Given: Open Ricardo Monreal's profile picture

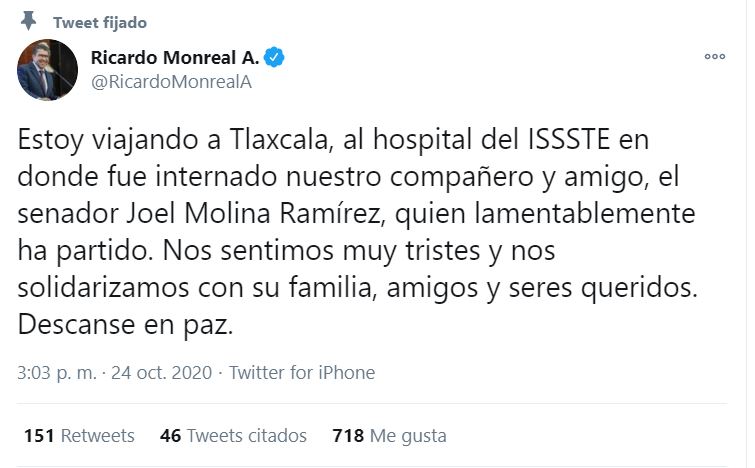Looking at the screenshot, I should 47,69.
